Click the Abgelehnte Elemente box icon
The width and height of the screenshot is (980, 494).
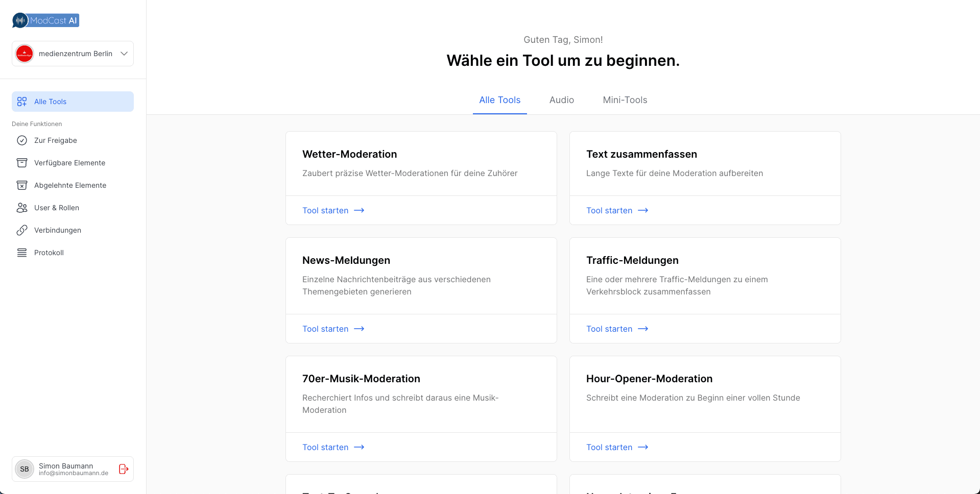click(22, 185)
